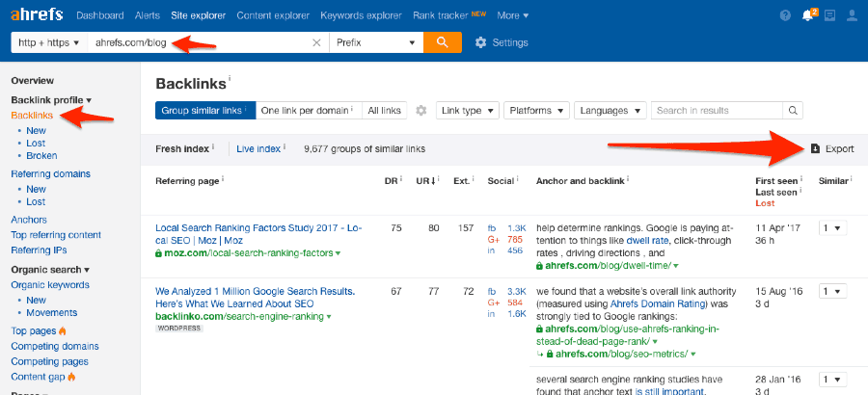Export the backlinks report
The width and height of the screenshot is (868, 395).
pos(832,149)
